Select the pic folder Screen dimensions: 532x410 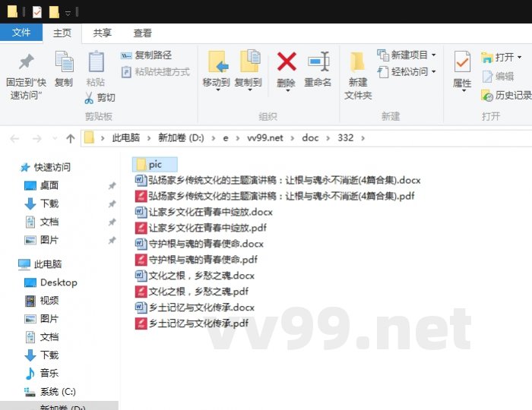pyautogui.click(x=155, y=165)
